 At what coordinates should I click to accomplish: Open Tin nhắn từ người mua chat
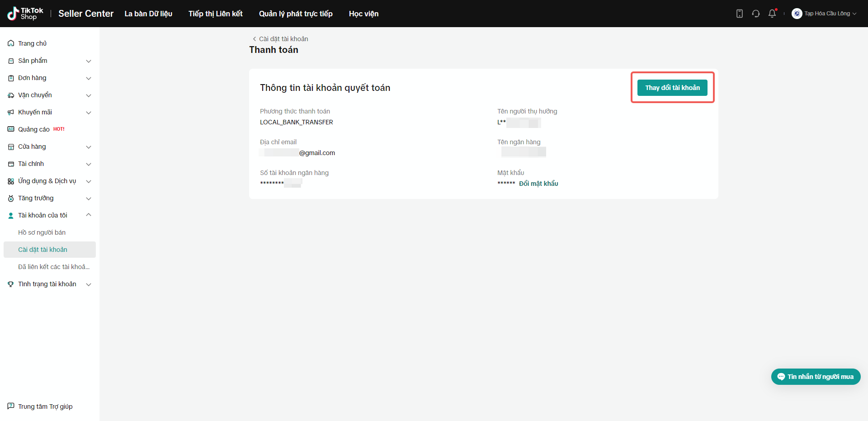816,377
